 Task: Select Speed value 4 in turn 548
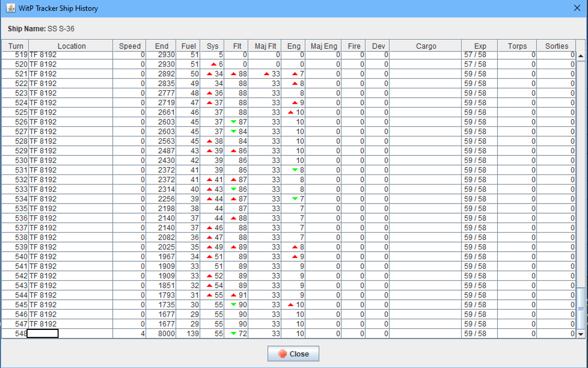tap(129, 333)
